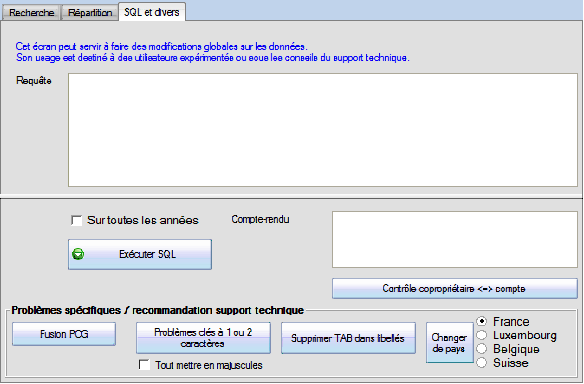The width and height of the screenshot is (584, 384).
Task: Run the query with Exécuter SQL button
Action: tap(140, 254)
